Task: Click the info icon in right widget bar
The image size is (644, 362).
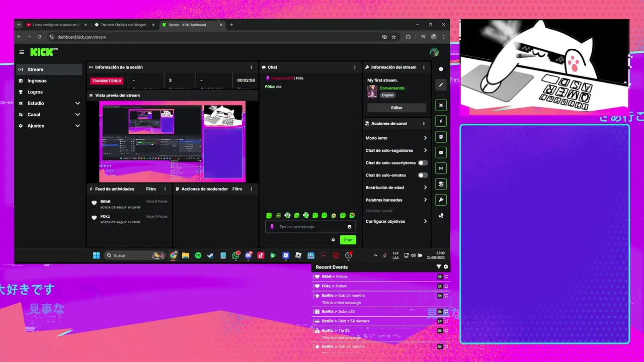Action: point(441,69)
